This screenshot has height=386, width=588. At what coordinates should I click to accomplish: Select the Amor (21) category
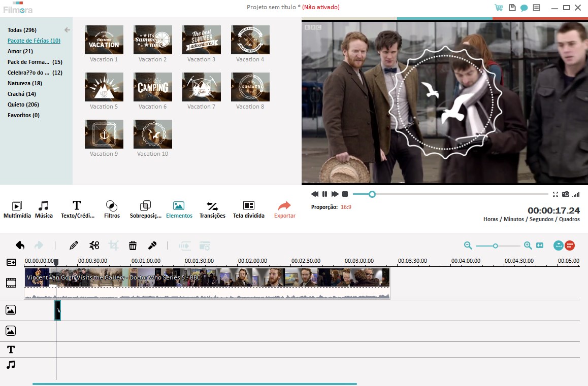click(x=20, y=51)
